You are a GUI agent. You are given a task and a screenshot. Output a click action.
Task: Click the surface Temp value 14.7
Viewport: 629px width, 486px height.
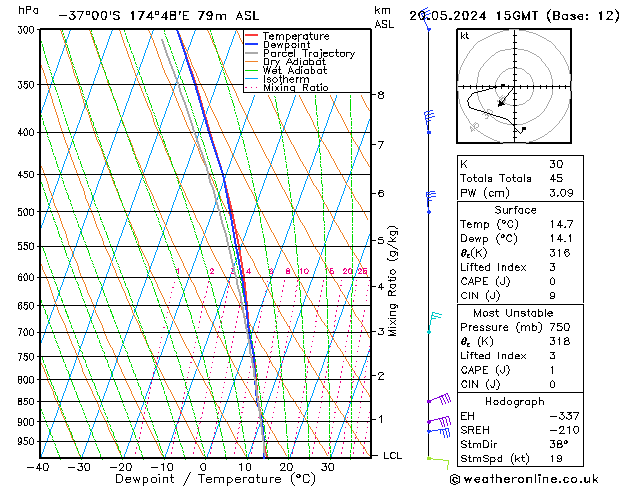(561, 224)
